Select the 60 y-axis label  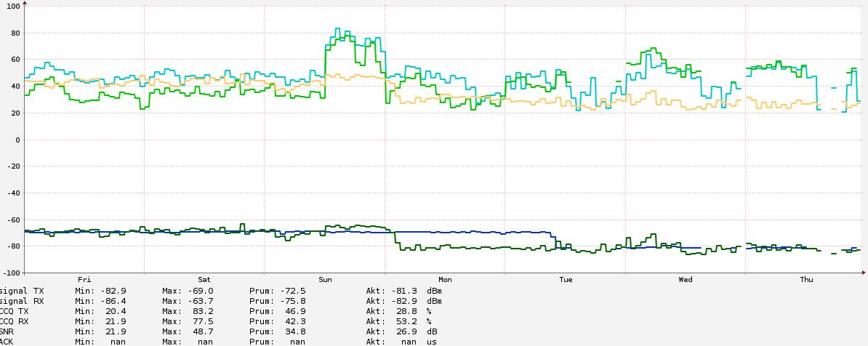15,60
